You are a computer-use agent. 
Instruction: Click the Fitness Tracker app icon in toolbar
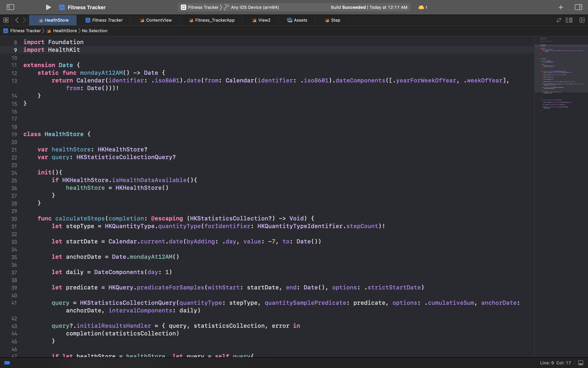pos(62,7)
